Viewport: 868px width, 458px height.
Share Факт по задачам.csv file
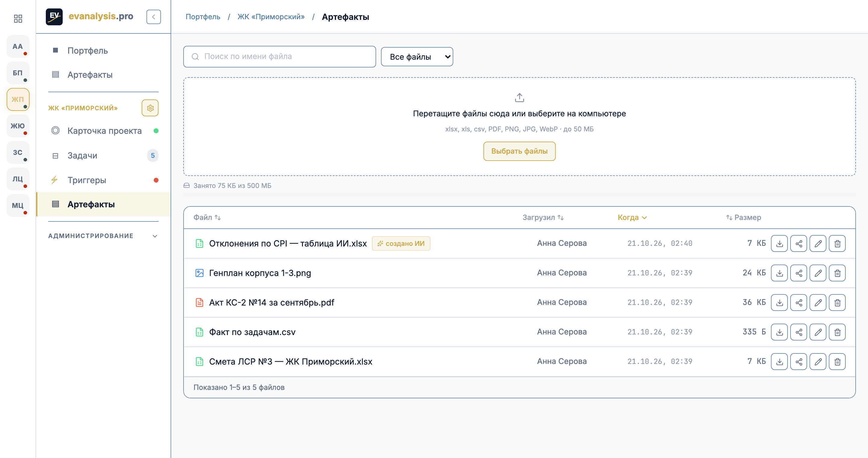(799, 332)
